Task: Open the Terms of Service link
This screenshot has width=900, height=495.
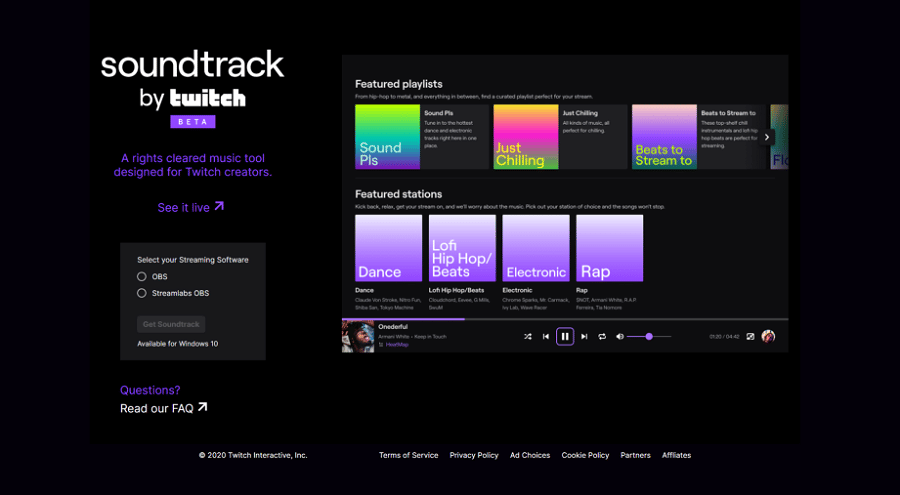Action: tap(409, 455)
